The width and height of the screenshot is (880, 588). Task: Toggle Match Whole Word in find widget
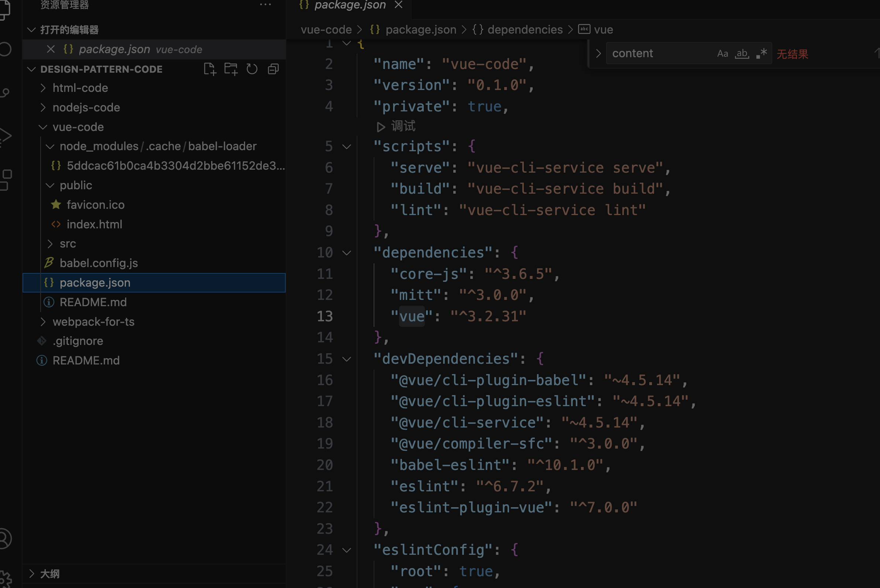742,53
